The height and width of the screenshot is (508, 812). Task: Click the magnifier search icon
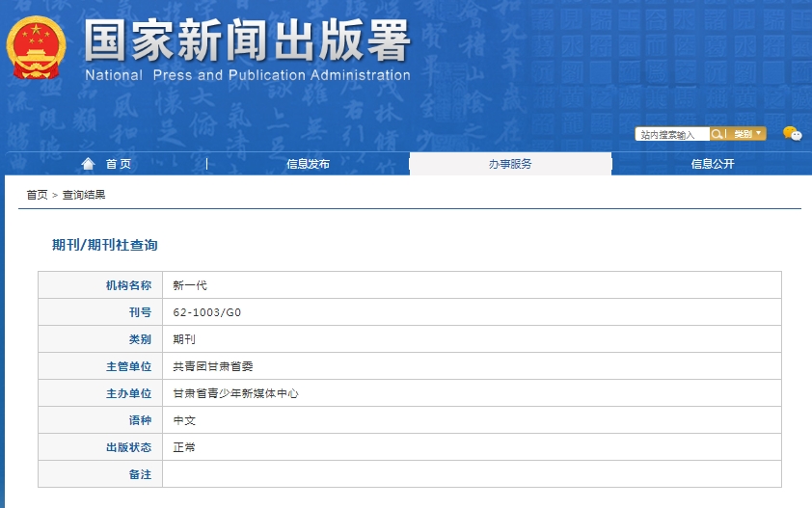(x=717, y=134)
